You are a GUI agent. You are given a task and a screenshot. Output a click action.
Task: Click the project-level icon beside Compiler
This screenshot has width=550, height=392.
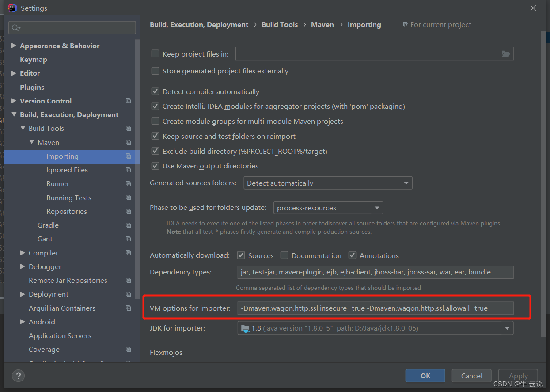coord(128,253)
